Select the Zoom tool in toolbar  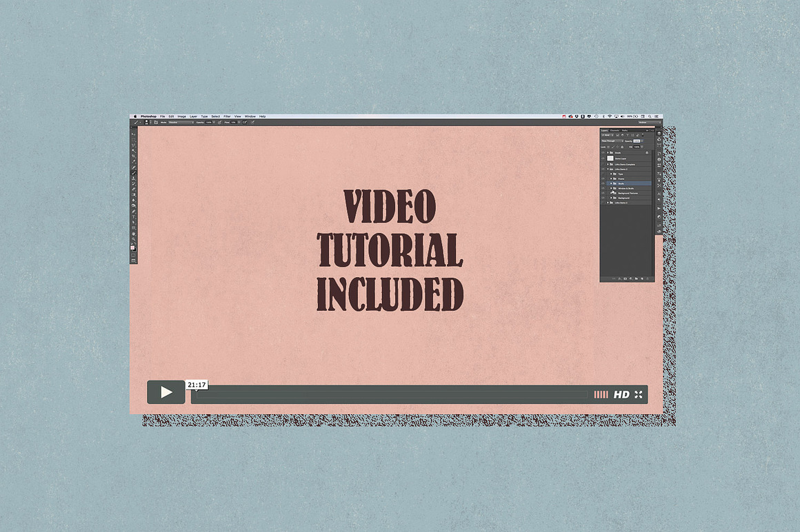point(134,239)
